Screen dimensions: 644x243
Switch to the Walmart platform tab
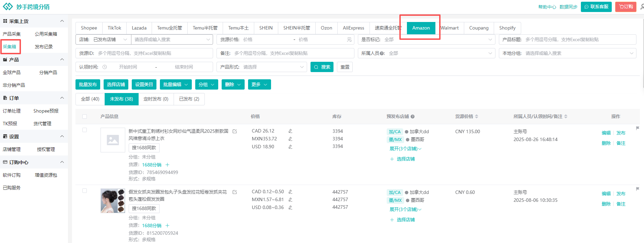tap(449, 28)
